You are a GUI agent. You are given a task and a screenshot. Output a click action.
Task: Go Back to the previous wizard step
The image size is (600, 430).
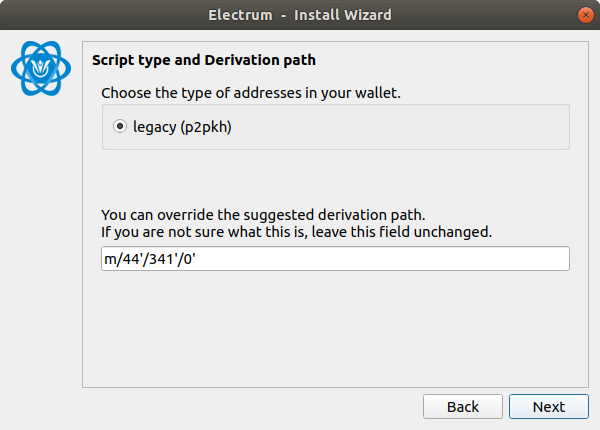pyautogui.click(x=463, y=406)
